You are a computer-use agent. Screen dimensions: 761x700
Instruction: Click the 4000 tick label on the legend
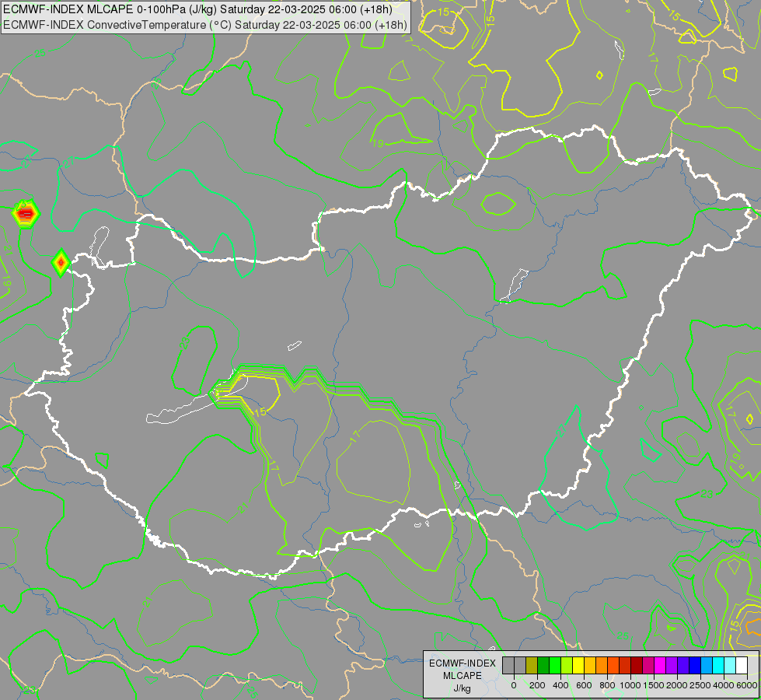pyautogui.click(x=724, y=685)
